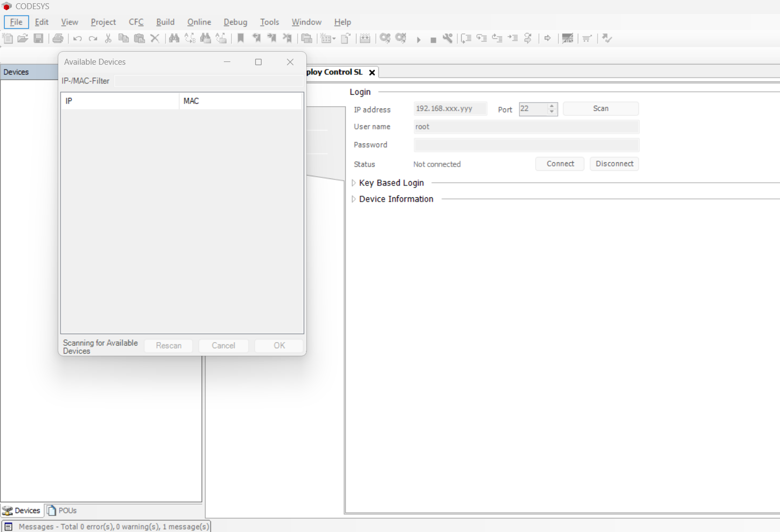Click the Find binoculars icon
780x532 pixels.
[x=174, y=38]
